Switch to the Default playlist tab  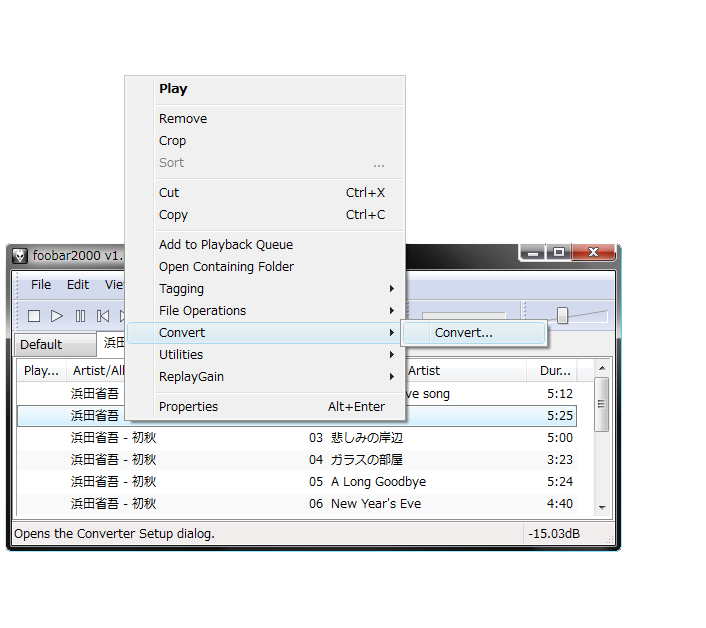[x=55, y=345]
